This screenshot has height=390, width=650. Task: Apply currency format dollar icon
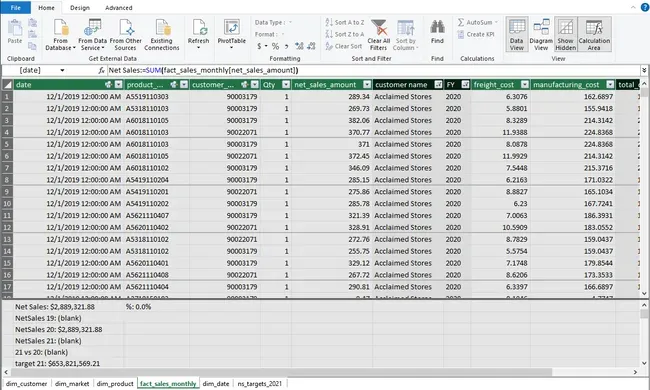259,46
